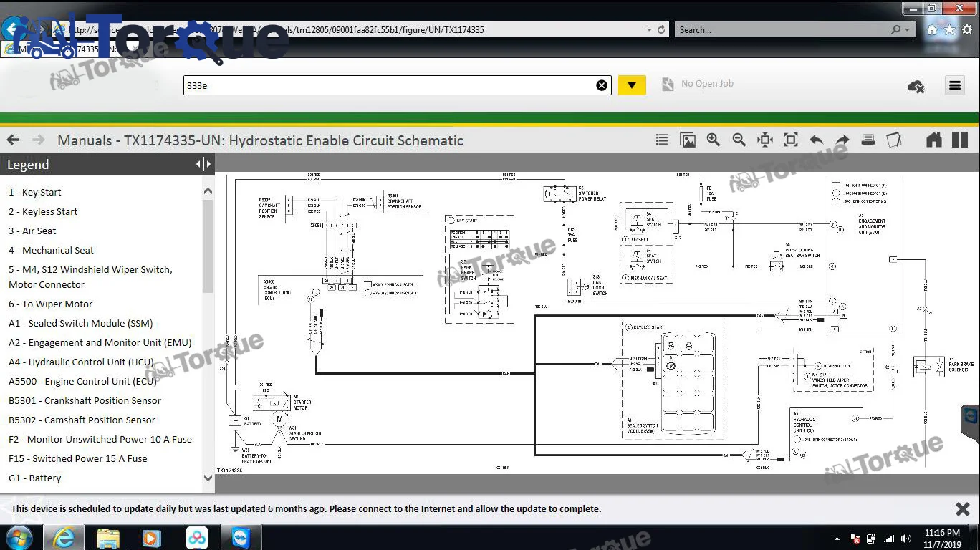The width and height of the screenshot is (980, 550).
Task: Open File Explorer from the taskbar
Action: [x=107, y=538]
